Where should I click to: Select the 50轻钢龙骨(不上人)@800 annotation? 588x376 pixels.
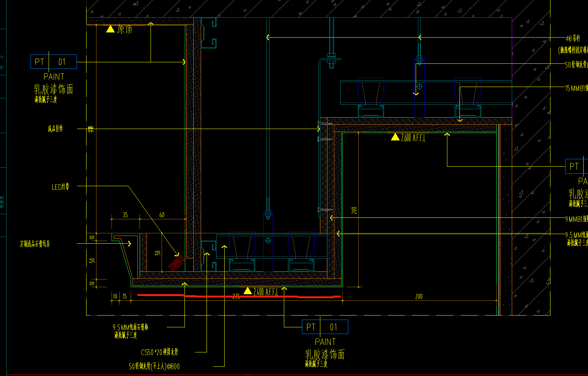coord(154,366)
